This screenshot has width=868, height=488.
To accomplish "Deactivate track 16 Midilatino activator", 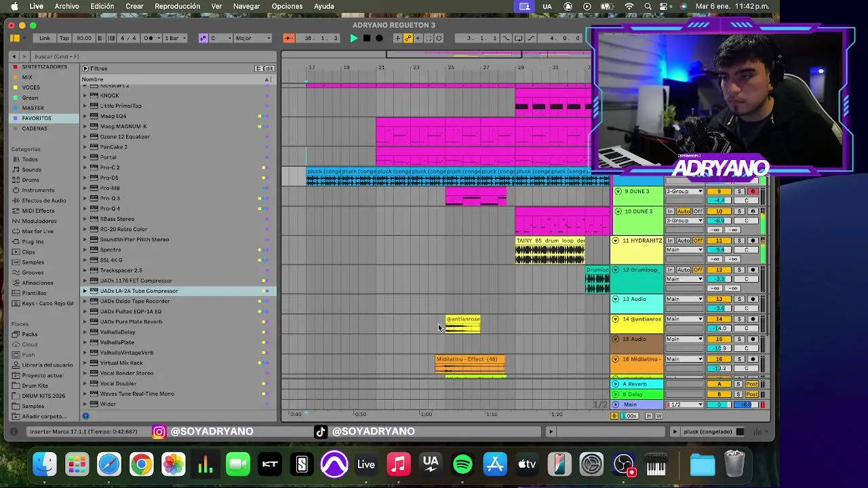I will pos(719,359).
